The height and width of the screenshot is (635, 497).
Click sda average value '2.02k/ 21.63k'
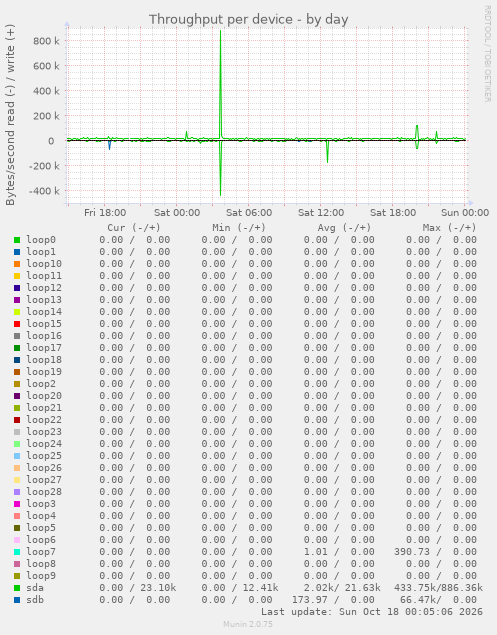coord(342,588)
